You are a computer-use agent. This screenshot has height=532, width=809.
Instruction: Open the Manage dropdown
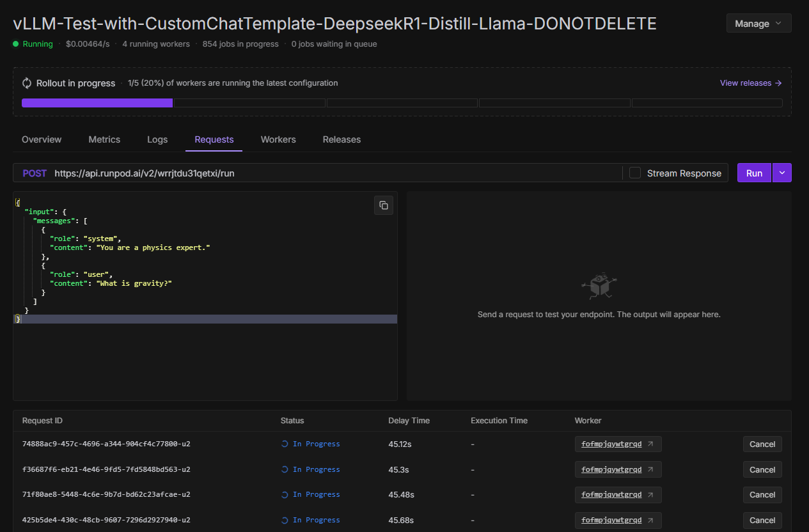pyautogui.click(x=759, y=24)
